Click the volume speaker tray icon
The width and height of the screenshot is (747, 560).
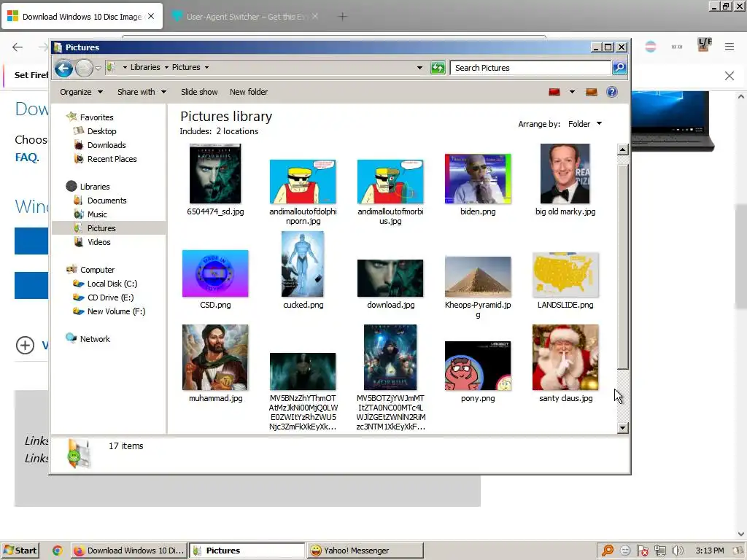[677, 551]
